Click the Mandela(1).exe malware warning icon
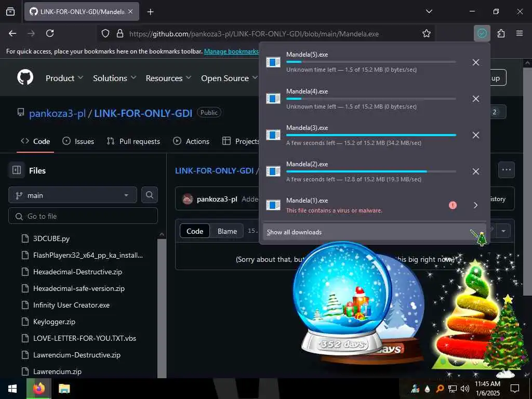 (453, 205)
